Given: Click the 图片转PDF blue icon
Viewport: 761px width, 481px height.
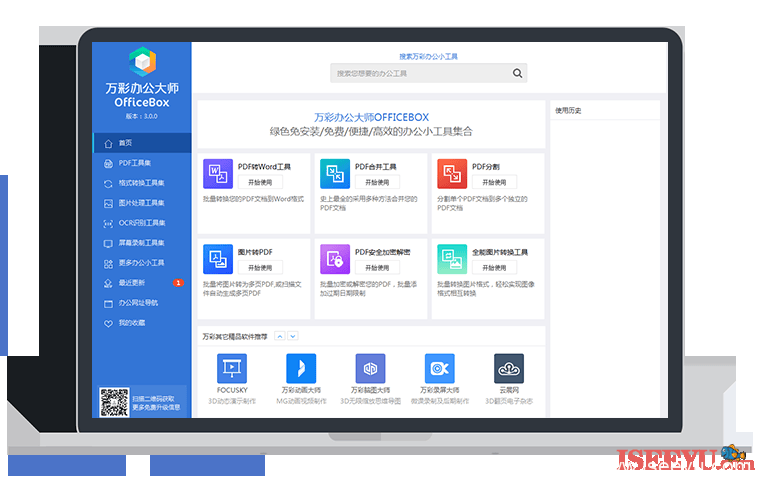Looking at the screenshot, I should pos(218,259).
